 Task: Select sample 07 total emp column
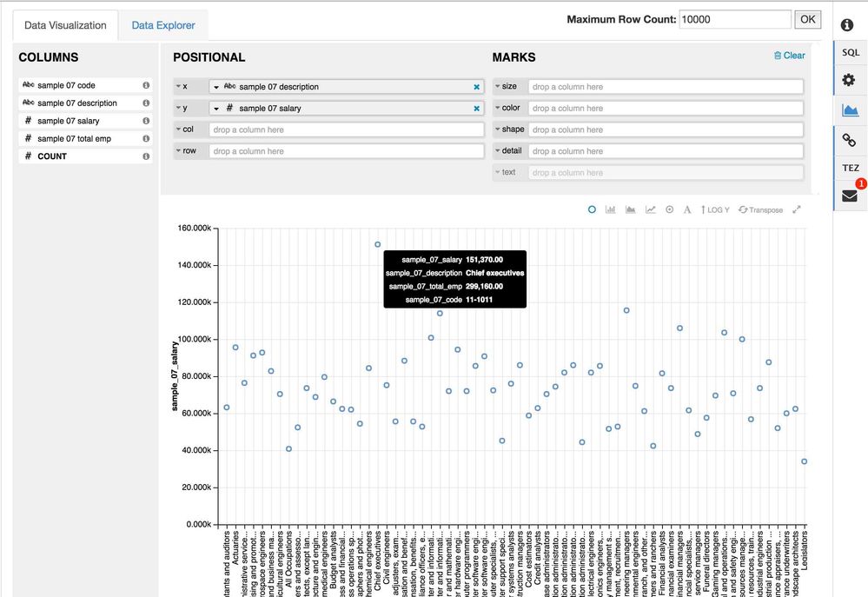(x=85, y=138)
